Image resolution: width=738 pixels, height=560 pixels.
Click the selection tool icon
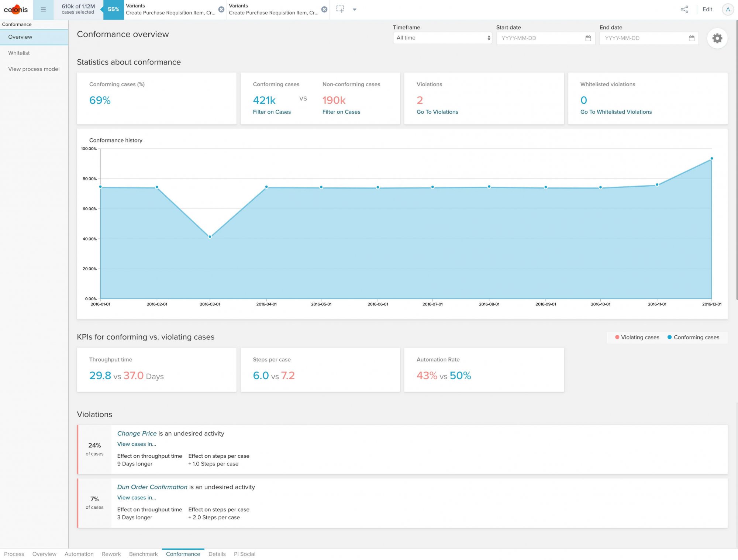pyautogui.click(x=340, y=10)
